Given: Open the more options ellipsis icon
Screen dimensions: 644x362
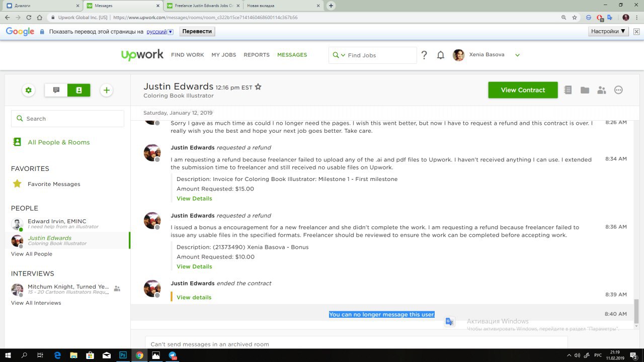Looking at the screenshot, I should point(619,90).
